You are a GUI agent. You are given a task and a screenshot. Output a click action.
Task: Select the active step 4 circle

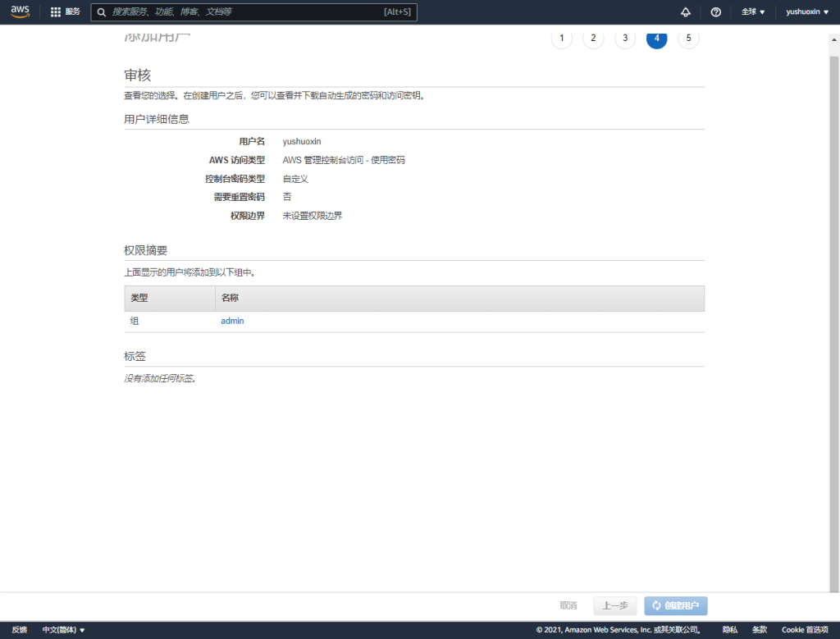pos(656,39)
